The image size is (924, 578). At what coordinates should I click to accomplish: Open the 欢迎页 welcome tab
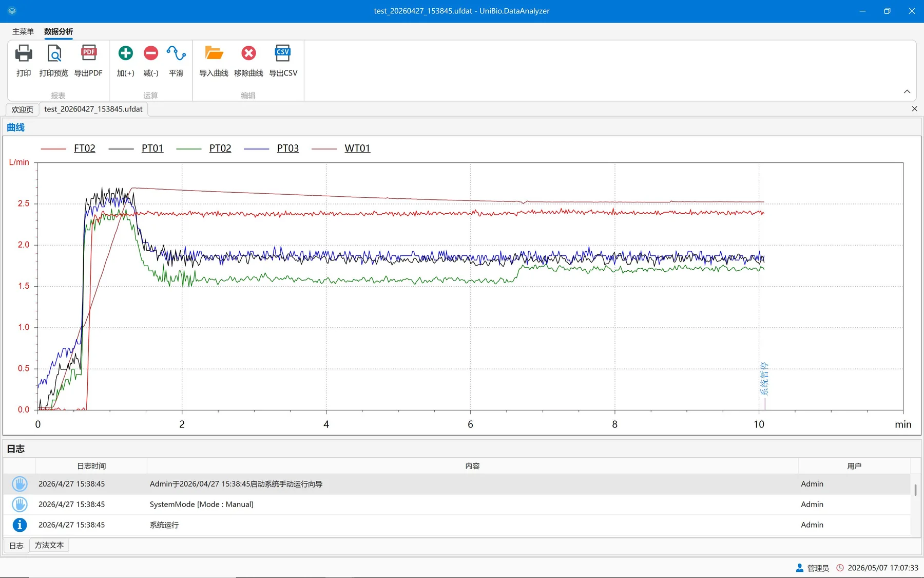[x=23, y=109]
